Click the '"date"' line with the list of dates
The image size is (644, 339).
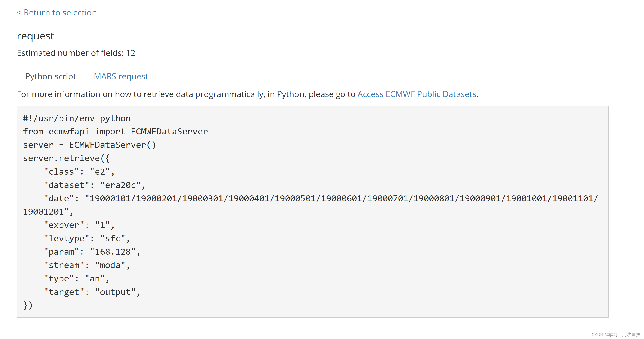point(321,199)
